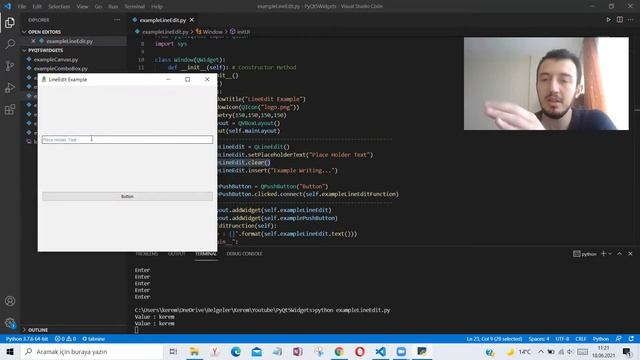Viewport: 640px width, 360px height.
Task: Select the Terminal panel tab
Action: 206,253
